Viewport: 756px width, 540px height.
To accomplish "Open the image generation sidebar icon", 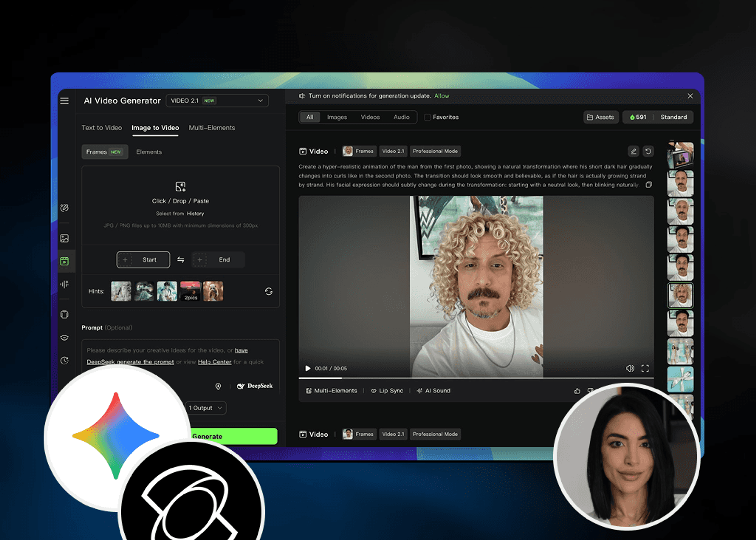I will 64,238.
